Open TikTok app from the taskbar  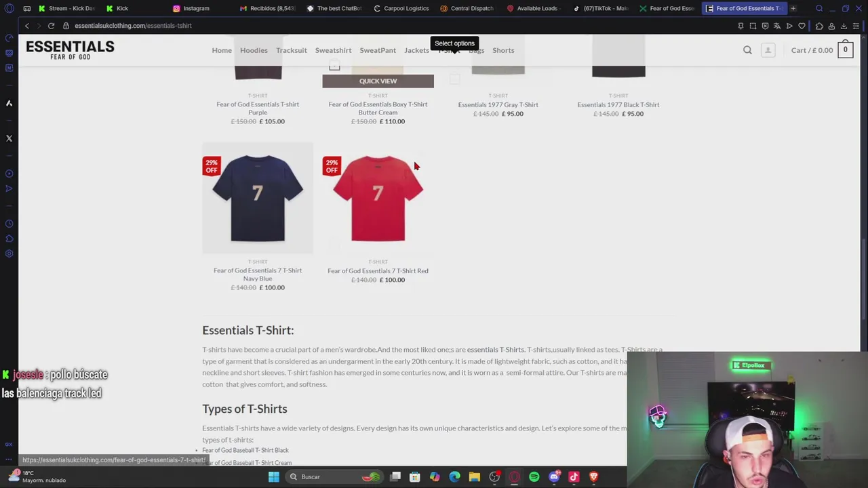tap(574, 476)
